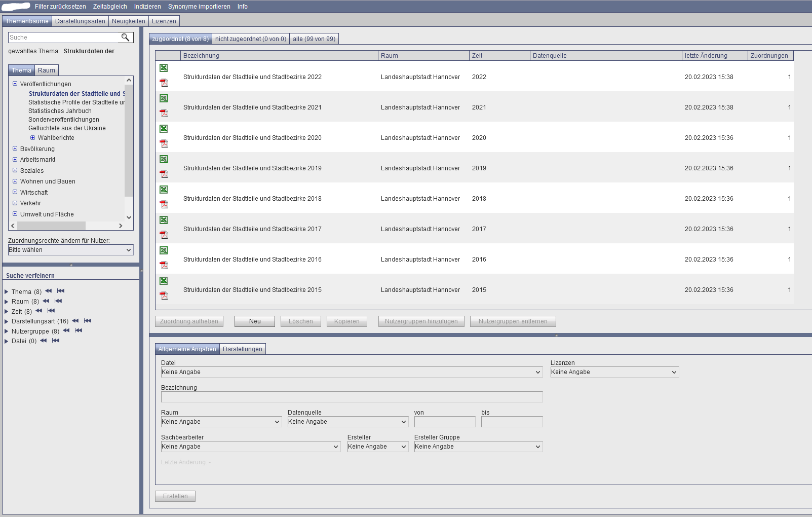Click skip-to-first icon beside Nutzergruppe
The height and width of the screenshot is (517, 812).
79,330
